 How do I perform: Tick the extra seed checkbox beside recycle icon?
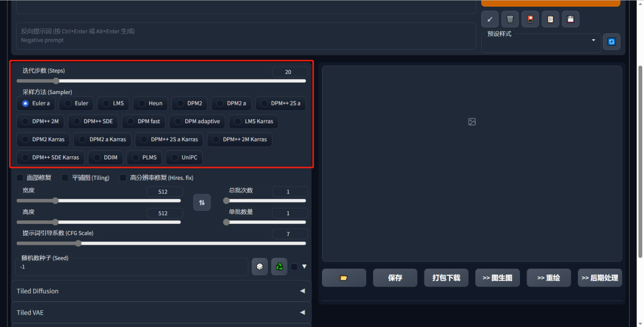[x=294, y=267]
